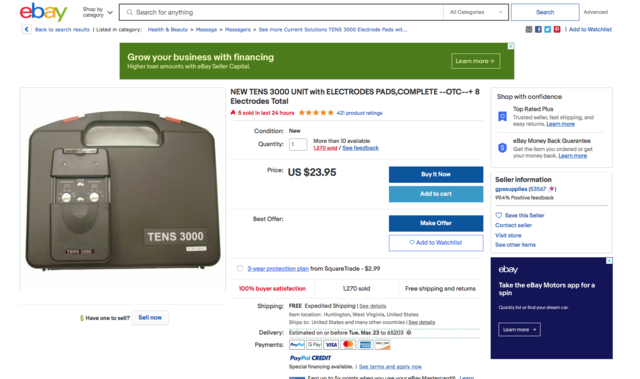
Task: Click the Add to cart button
Action: point(436,194)
